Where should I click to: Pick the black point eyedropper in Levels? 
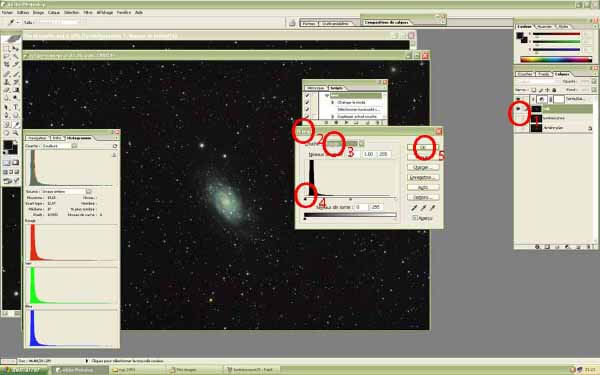414,208
